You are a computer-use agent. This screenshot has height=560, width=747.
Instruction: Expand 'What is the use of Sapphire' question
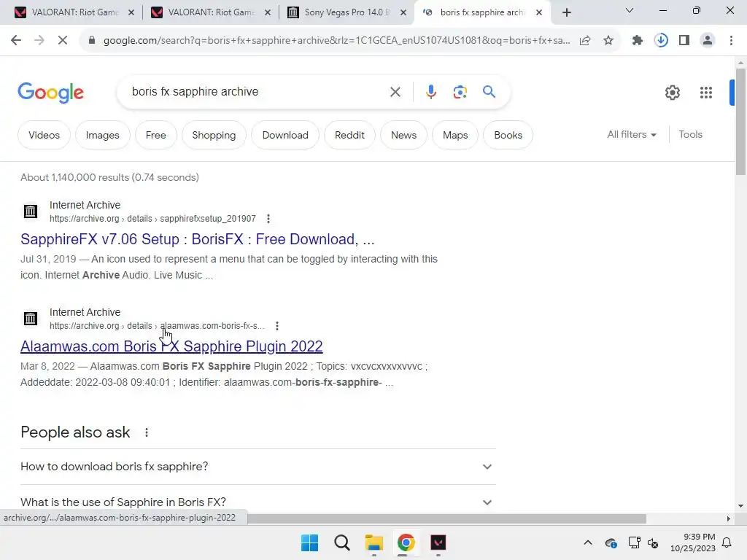258,502
